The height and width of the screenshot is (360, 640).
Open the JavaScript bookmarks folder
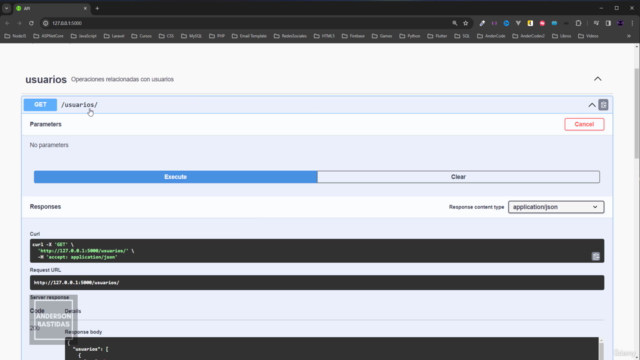84,36
